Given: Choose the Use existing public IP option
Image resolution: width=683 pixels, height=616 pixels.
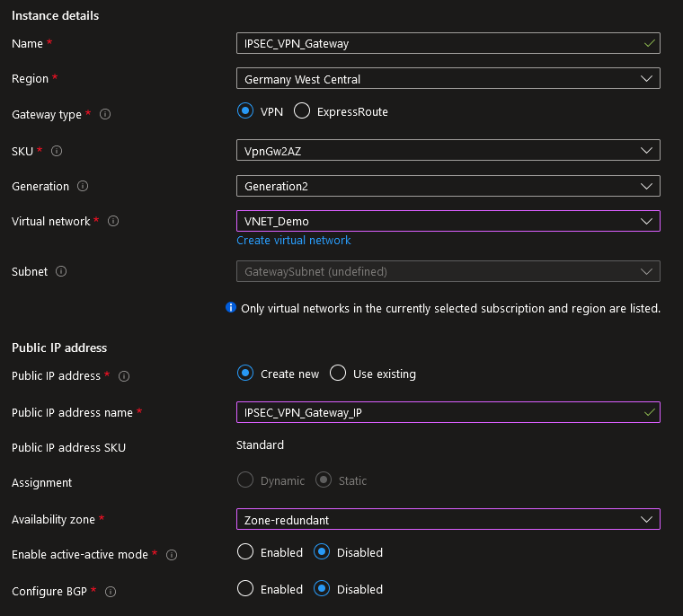Looking at the screenshot, I should (338, 374).
